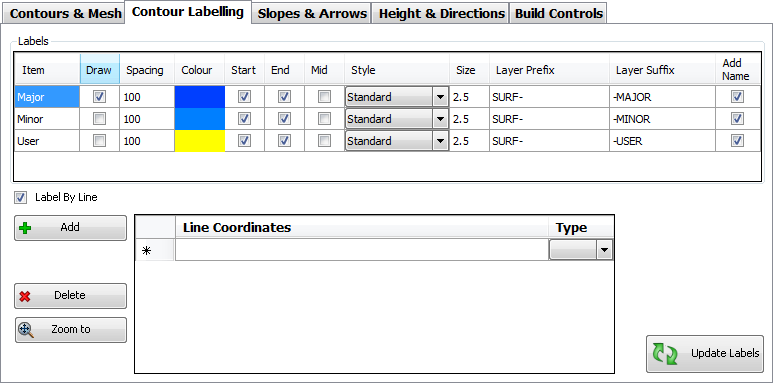Enable Mid label for Minor row

324,119
